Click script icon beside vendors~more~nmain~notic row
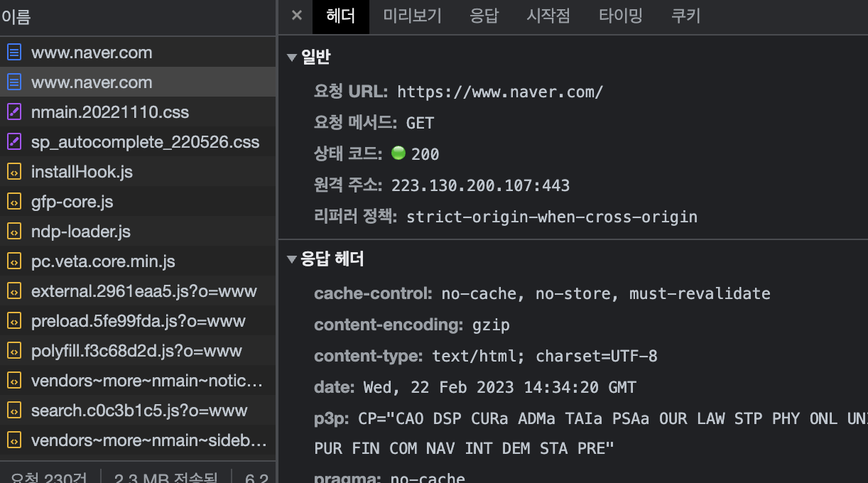 click(14, 381)
